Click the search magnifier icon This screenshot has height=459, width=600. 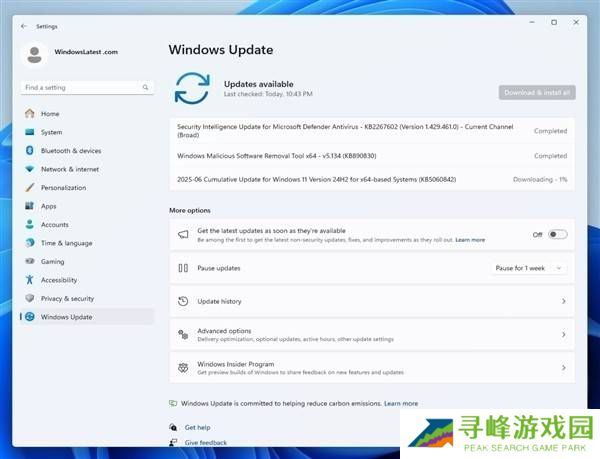click(145, 87)
